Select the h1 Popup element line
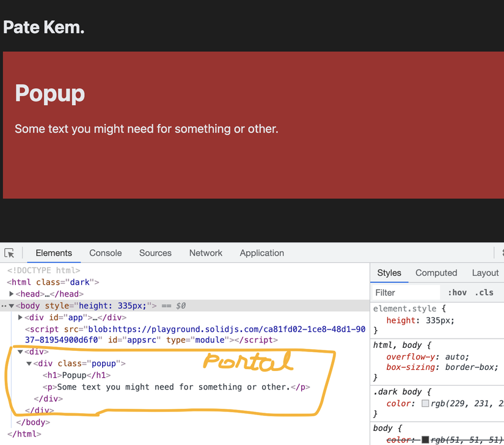The image size is (504, 445). tap(77, 375)
